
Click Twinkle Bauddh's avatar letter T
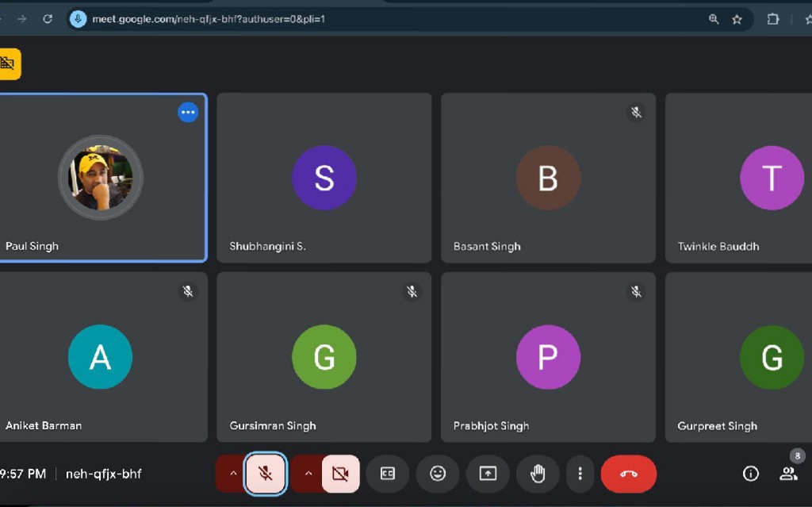point(772,178)
